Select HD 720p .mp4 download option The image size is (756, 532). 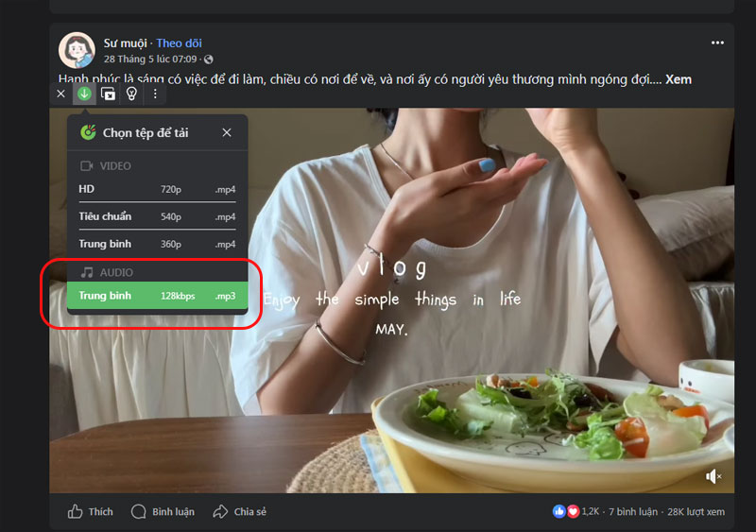point(157,189)
